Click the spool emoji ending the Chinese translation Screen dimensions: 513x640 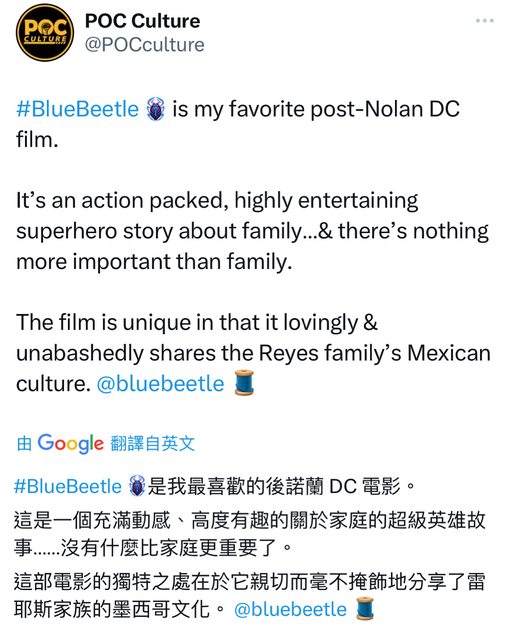(x=364, y=608)
